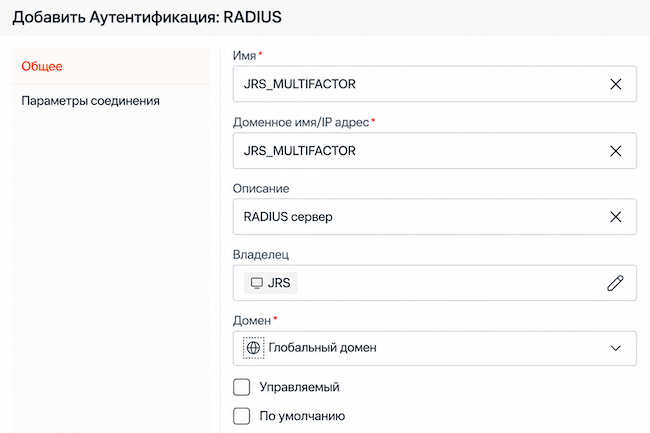Focus the Имя input field
Image resolution: width=650 pixels, height=433 pixels.
tap(434, 84)
